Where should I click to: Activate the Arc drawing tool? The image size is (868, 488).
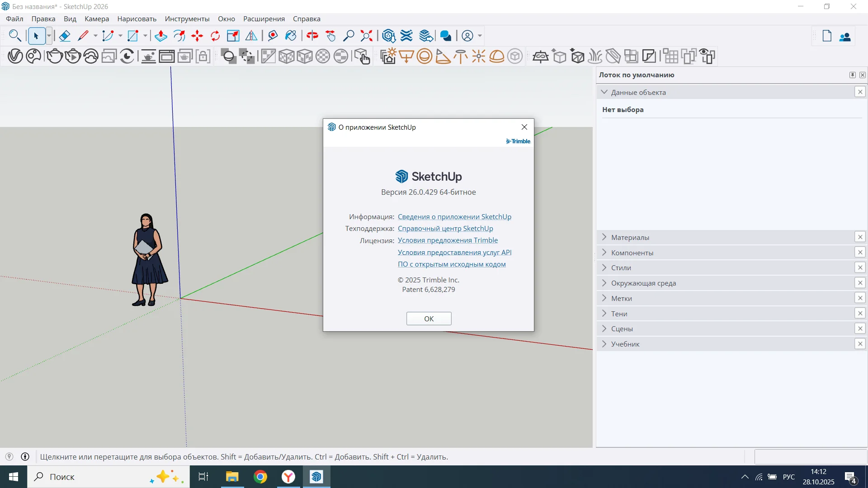[108, 36]
